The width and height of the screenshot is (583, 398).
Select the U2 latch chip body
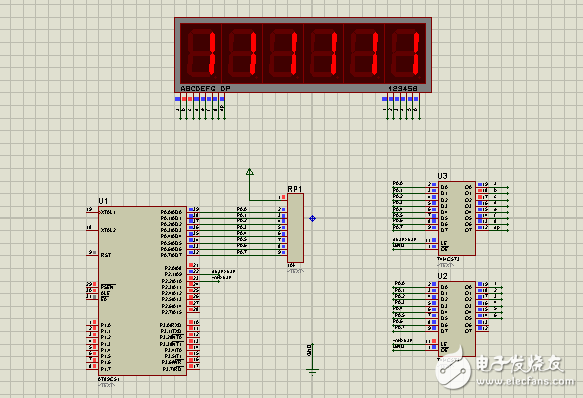(457, 319)
